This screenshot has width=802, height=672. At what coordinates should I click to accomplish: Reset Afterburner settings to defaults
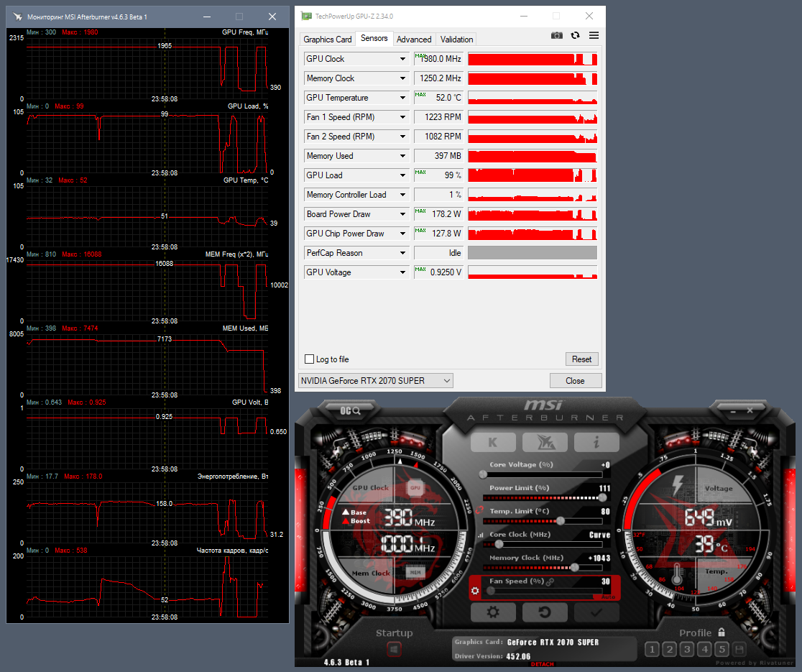(545, 612)
